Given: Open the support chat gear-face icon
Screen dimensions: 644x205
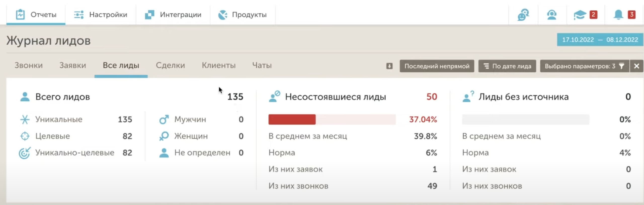Looking at the screenshot, I should [523, 15].
